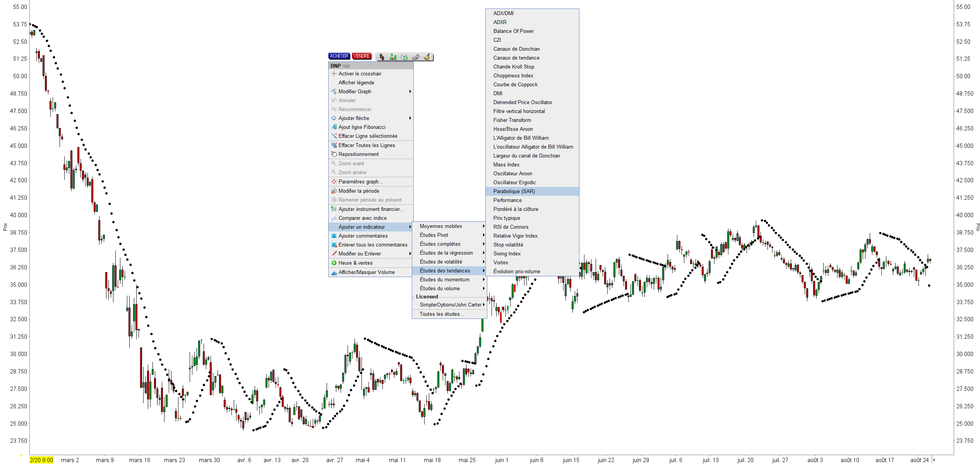Expand Études de volatilité submenu
The height and width of the screenshot is (464, 980).
tap(449, 262)
